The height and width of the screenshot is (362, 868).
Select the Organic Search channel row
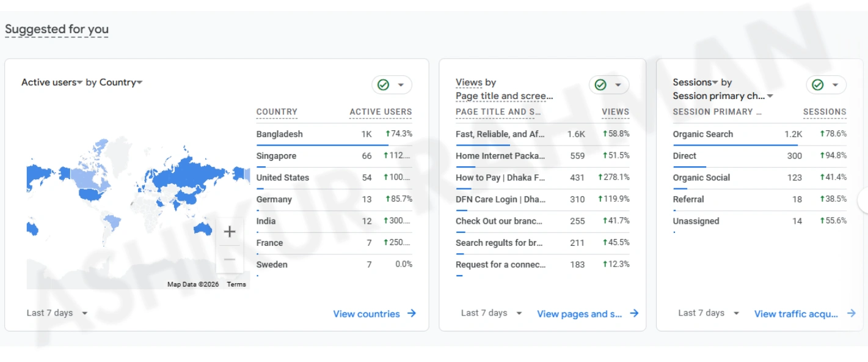coord(760,135)
